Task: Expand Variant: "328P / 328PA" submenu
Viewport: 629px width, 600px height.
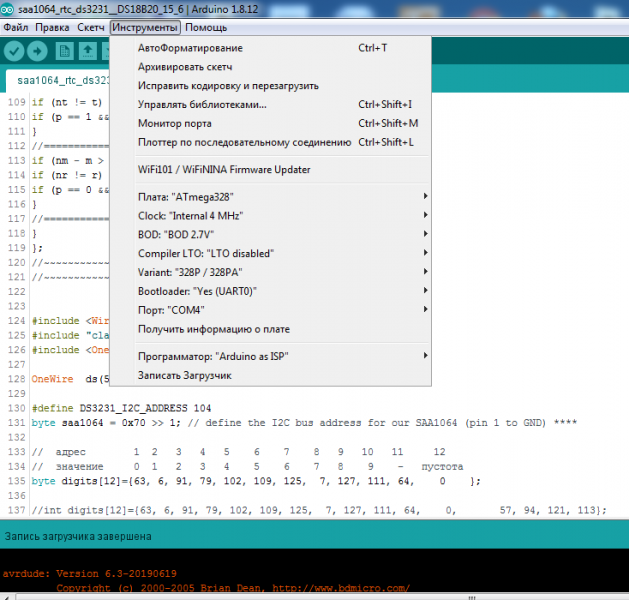Action: tap(270, 272)
